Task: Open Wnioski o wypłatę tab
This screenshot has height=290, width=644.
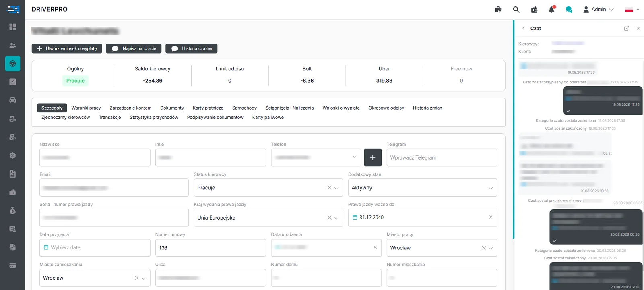Action: pyautogui.click(x=341, y=108)
